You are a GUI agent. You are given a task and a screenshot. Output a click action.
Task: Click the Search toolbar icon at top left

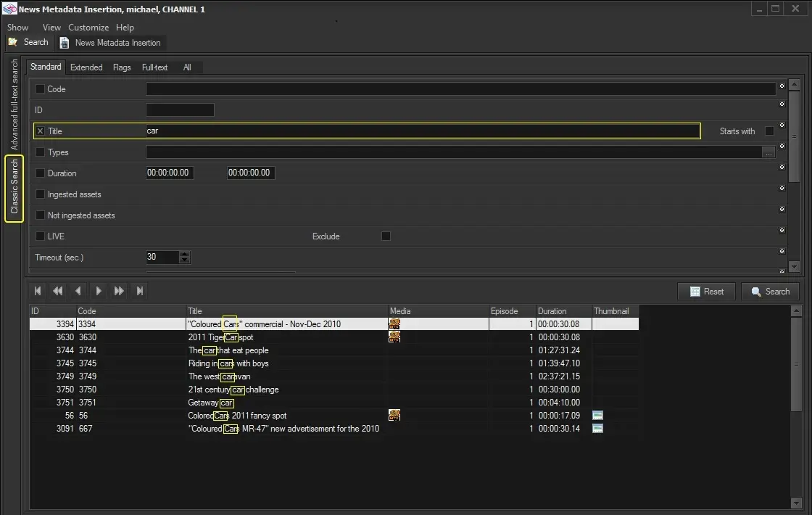29,42
